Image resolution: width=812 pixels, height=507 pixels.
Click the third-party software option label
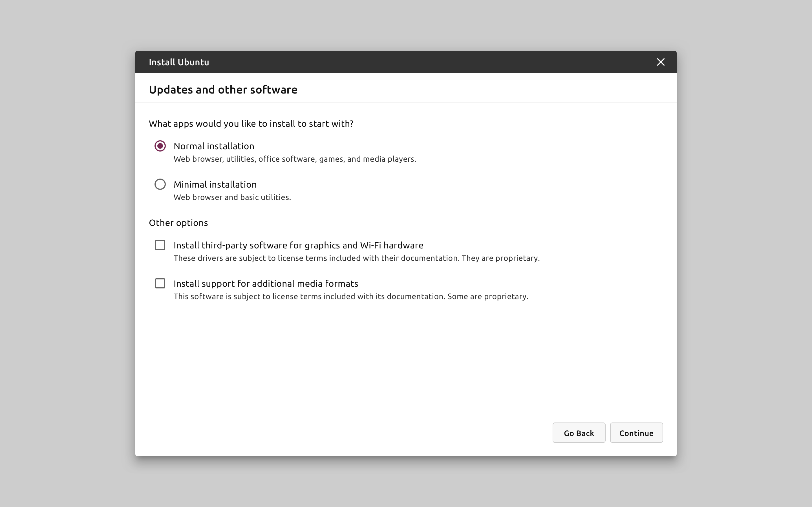(x=298, y=245)
